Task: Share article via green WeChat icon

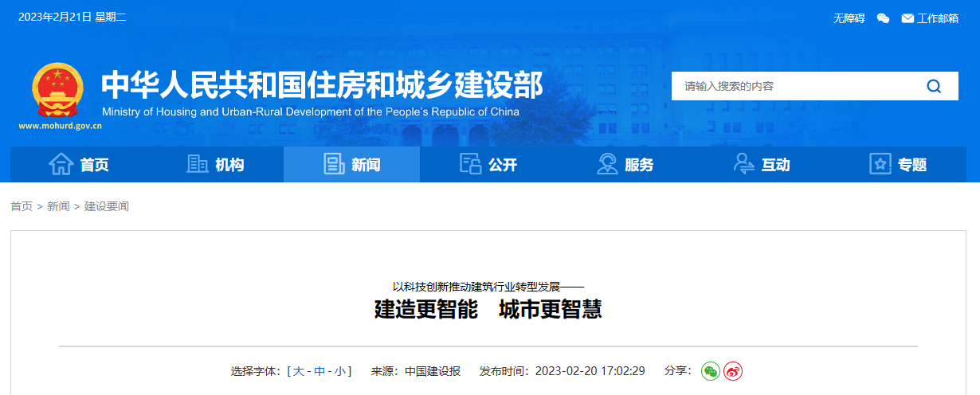Action: [710, 371]
